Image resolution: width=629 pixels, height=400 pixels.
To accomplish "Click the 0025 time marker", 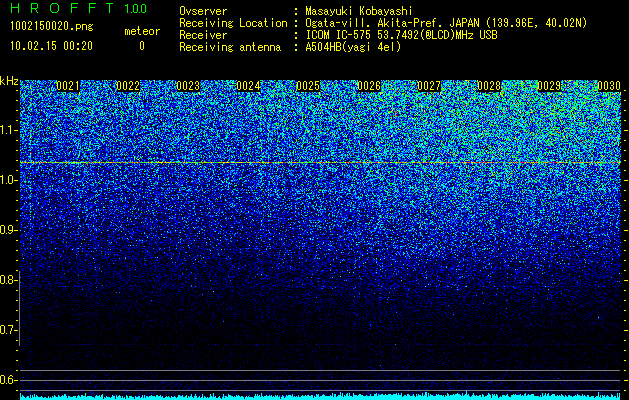I will pyautogui.click(x=308, y=86).
